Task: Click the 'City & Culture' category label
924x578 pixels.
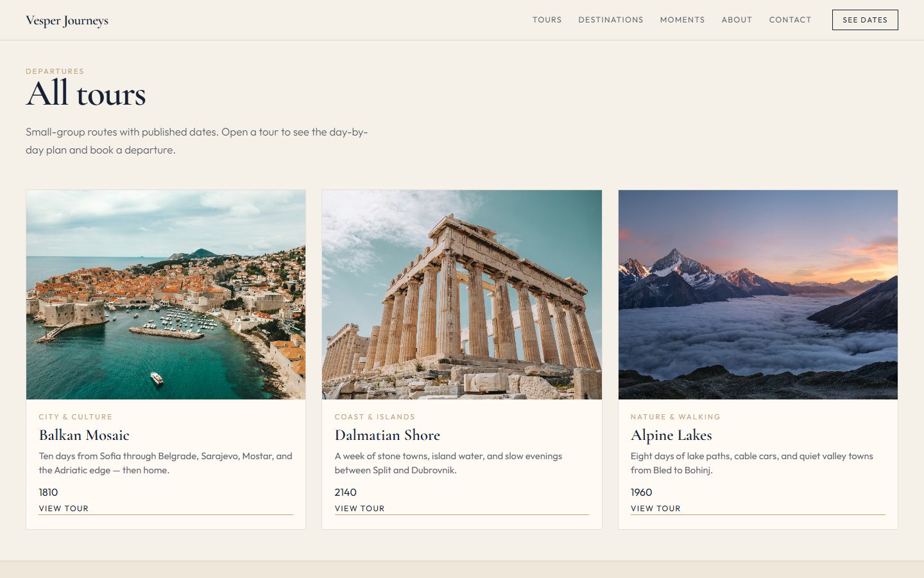Action: coord(76,417)
